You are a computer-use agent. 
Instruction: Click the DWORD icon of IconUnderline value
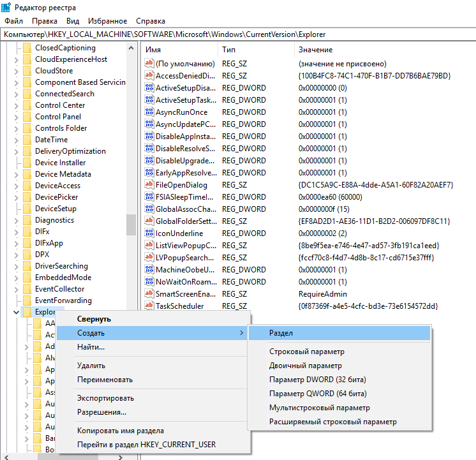click(x=149, y=233)
